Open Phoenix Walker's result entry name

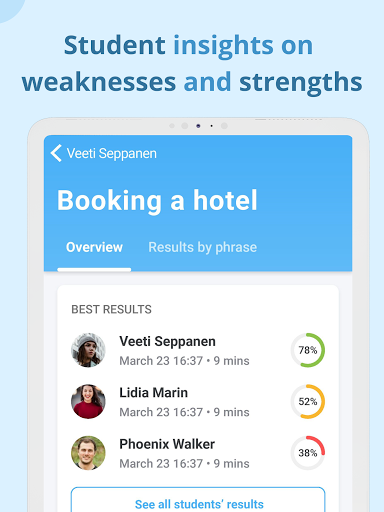(167, 444)
